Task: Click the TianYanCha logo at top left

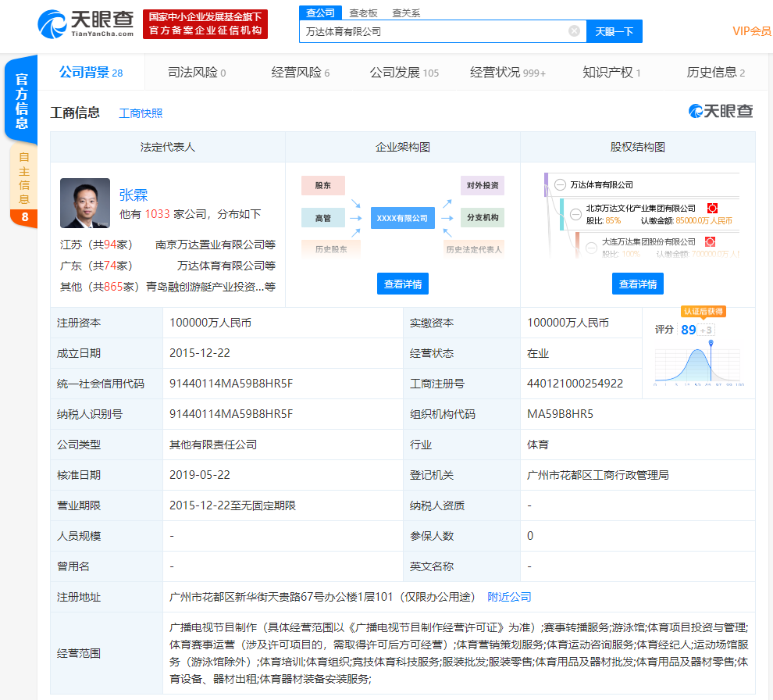Action: tap(85, 23)
